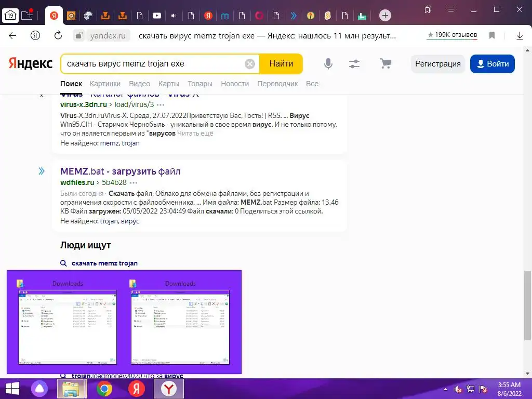This screenshot has width=532, height=399.
Task: Click the yandex.ru domain in address bar
Action: 108,36
